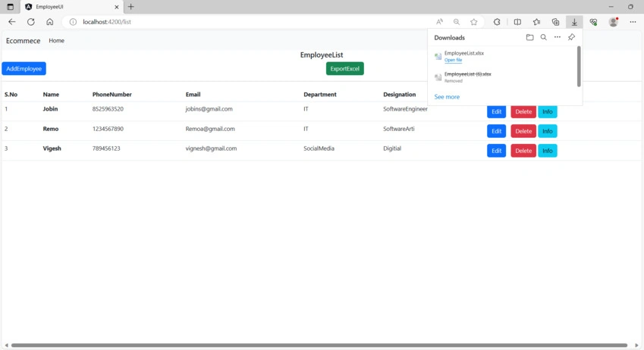Click the email vignesh@gmail.com

(211, 148)
